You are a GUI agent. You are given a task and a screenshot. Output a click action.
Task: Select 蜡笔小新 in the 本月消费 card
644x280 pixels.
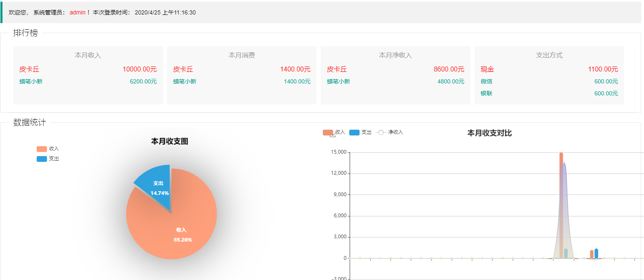click(x=185, y=82)
